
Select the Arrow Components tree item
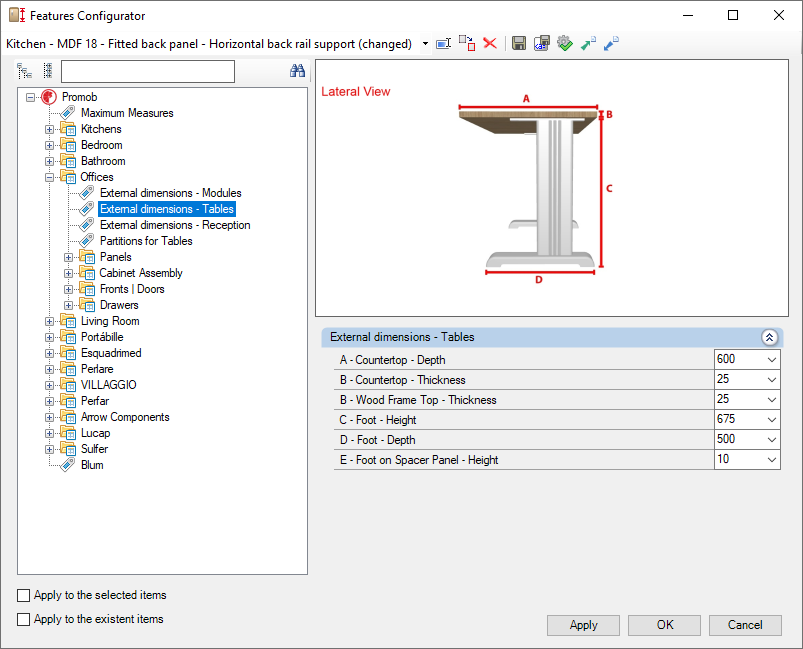125,417
